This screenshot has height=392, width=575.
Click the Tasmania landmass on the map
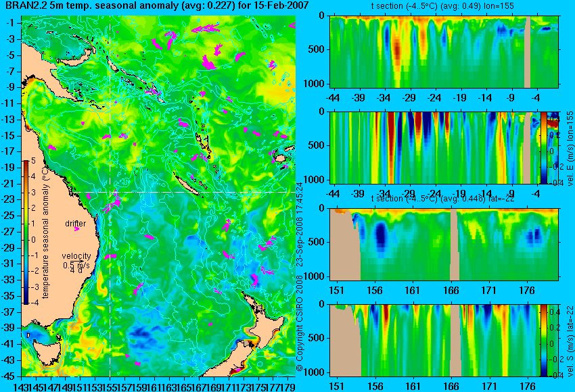click(x=47, y=351)
